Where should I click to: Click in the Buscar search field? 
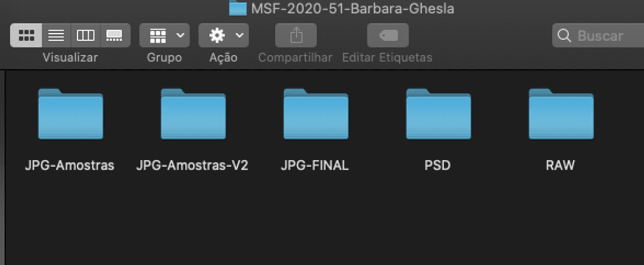[x=598, y=36]
